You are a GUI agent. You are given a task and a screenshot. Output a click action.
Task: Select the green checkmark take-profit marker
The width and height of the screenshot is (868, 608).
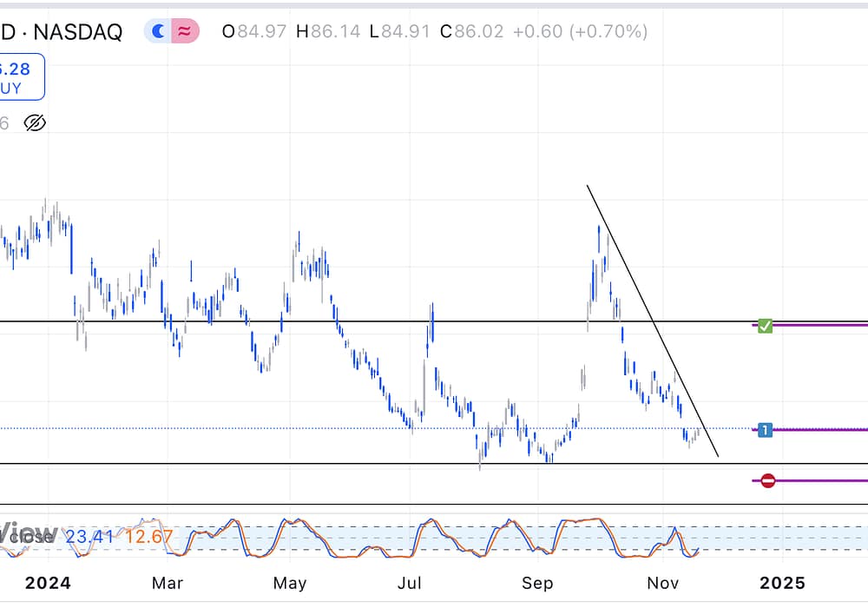pyautogui.click(x=765, y=326)
